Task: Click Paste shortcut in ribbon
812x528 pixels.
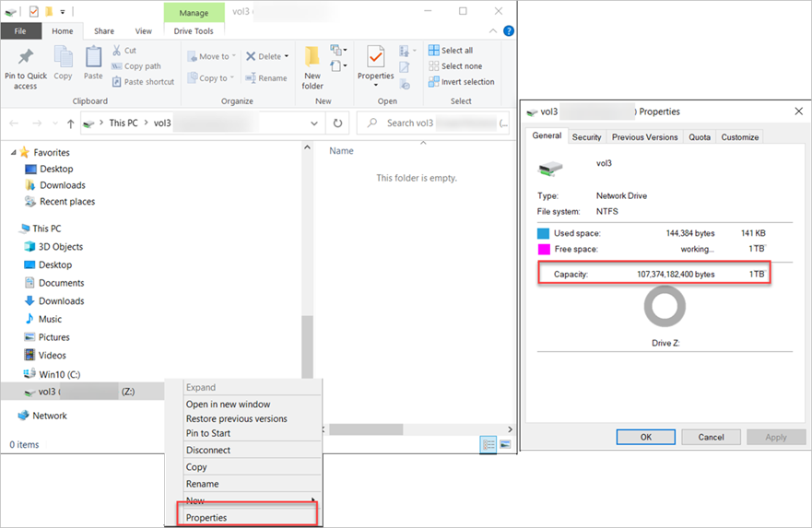Action: pyautogui.click(x=144, y=81)
